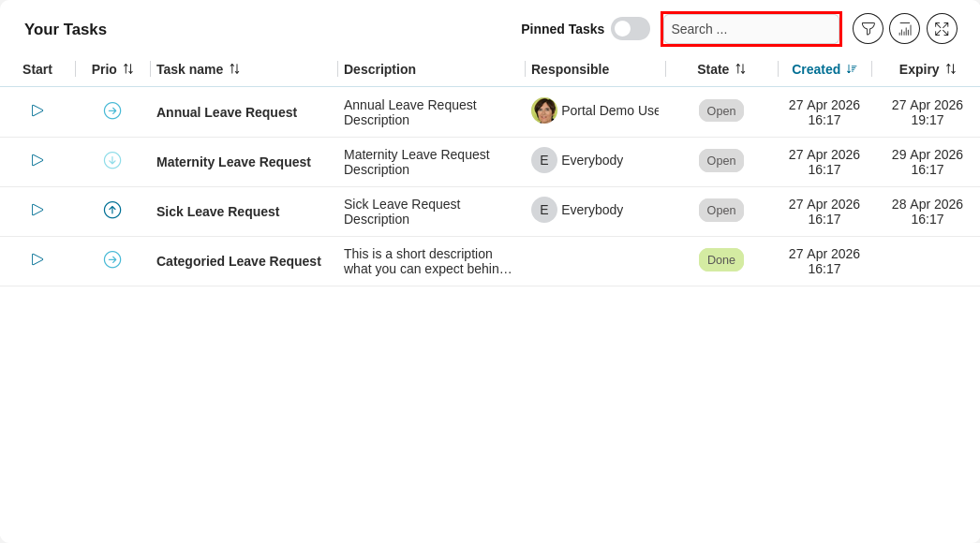
Task: Click Done state badge of Categoried Leave Request
Action: coord(721,260)
